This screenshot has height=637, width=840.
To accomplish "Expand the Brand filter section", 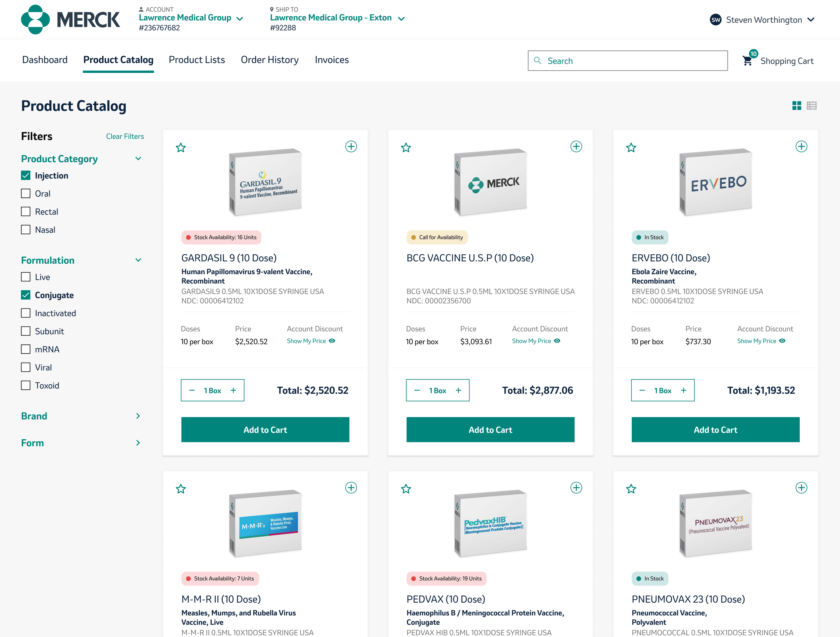I will (138, 416).
